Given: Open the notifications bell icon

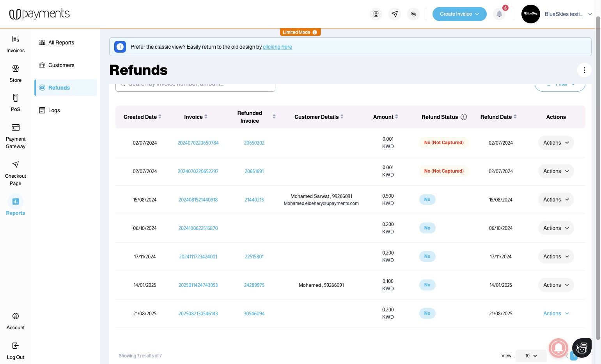Looking at the screenshot, I should click(499, 14).
